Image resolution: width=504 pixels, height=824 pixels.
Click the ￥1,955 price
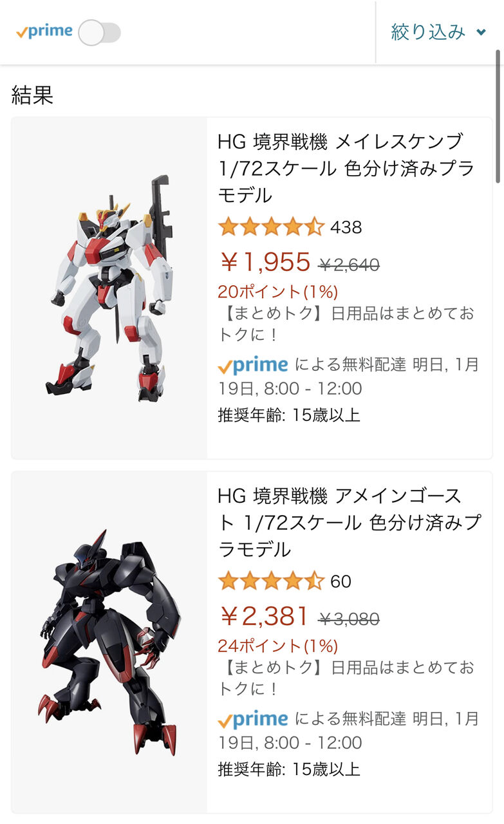coord(265,262)
